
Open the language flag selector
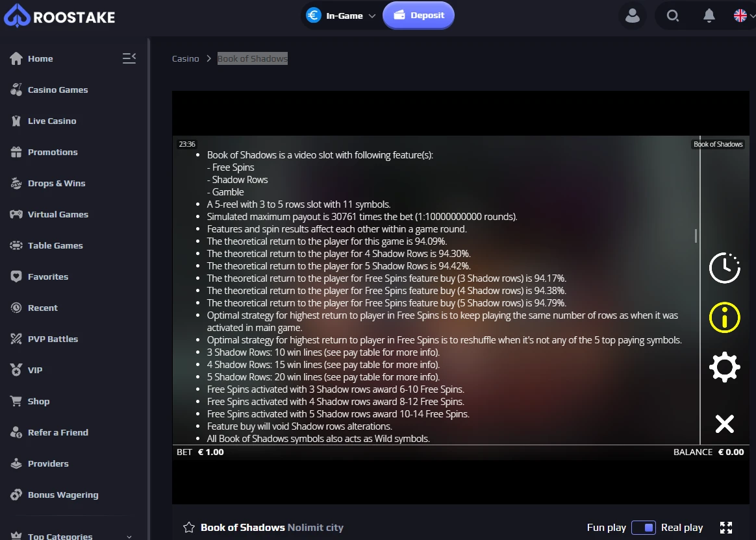pos(744,16)
